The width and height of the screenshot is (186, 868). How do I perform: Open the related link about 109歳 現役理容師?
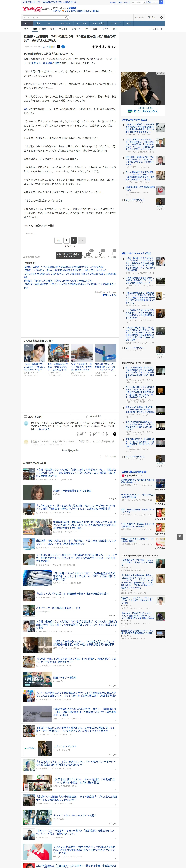tap(64, 267)
